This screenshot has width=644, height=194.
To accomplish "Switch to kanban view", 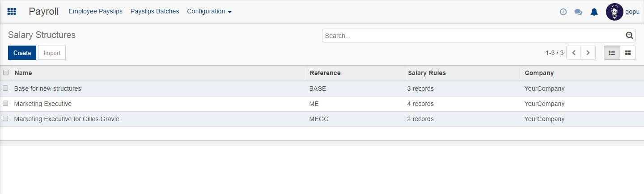I will coord(628,53).
